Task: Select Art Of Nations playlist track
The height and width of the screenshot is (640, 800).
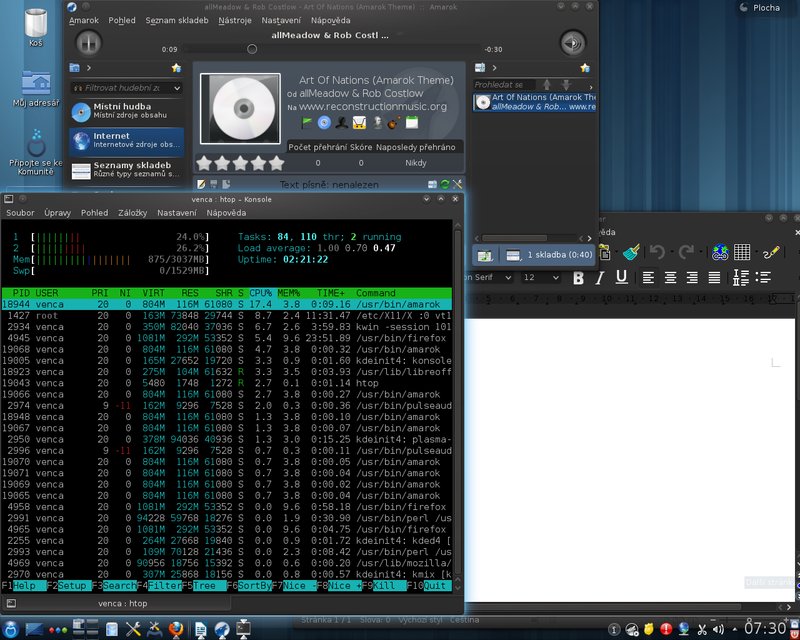Action: [535, 102]
